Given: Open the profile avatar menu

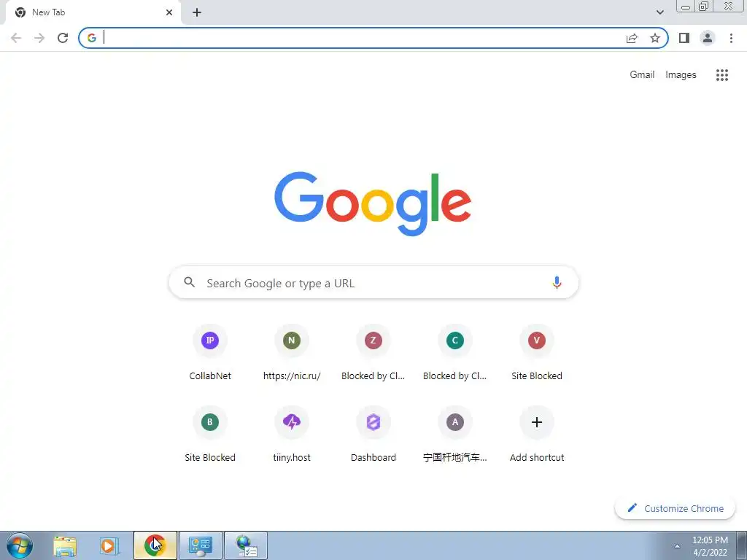Looking at the screenshot, I should [708, 38].
